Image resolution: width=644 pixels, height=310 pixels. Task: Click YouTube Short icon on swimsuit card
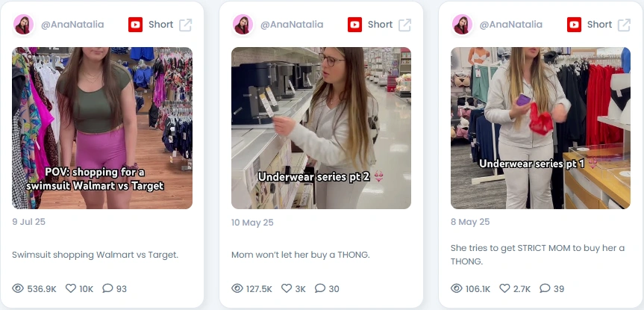pyautogui.click(x=135, y=25)
